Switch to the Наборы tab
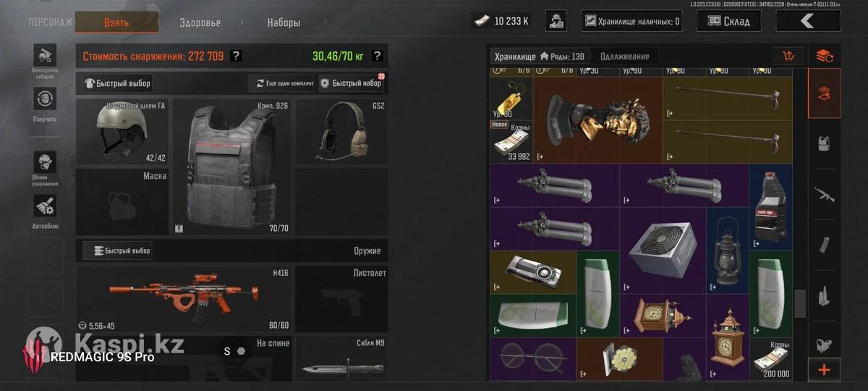 pos(284,22)
